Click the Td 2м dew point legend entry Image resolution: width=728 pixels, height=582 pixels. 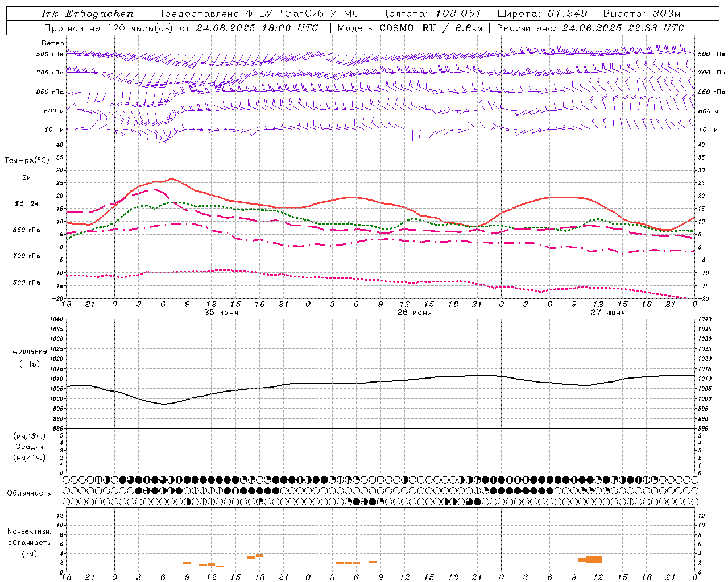tap(27, 203)
